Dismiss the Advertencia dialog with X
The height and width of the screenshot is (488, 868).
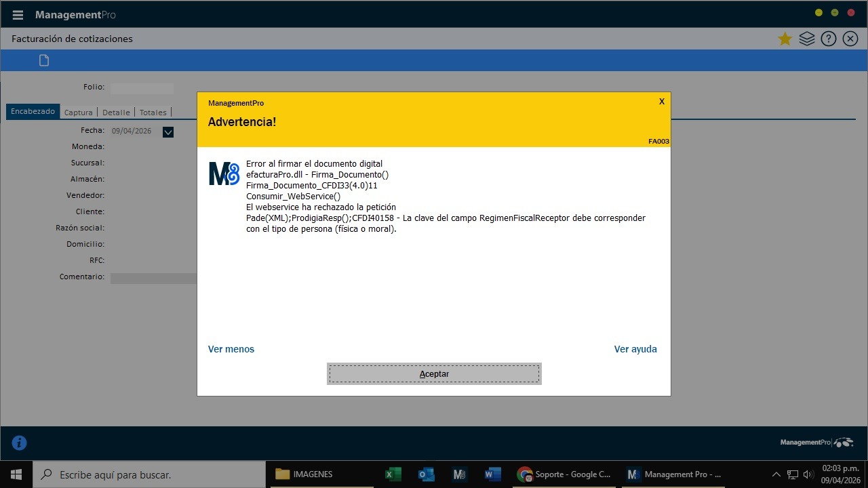(662, 102)
